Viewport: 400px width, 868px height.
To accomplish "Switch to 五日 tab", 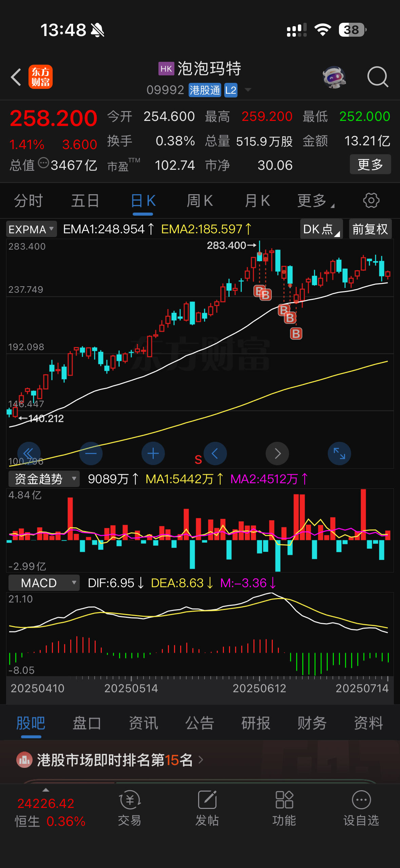I will point(85,200).
